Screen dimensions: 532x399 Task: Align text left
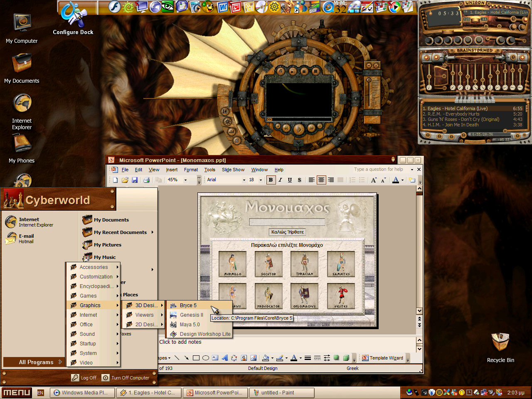coord(311,180)
